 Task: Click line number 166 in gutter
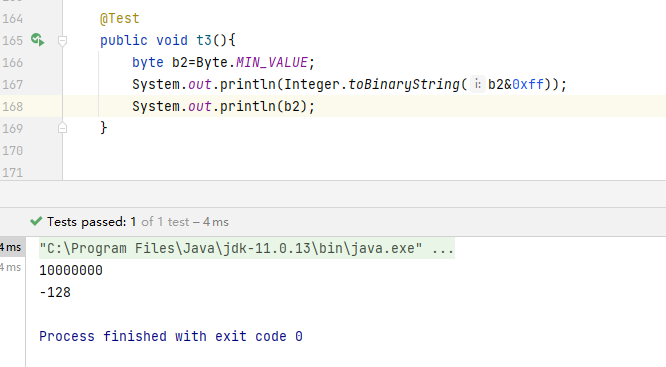12,62
